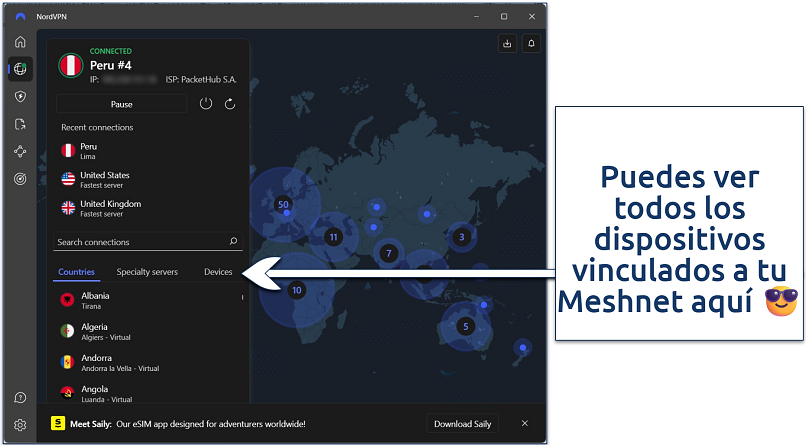Click the reconnect refresh icon
This screenshot has width=806, height=445.
click(x=230, y=104)
